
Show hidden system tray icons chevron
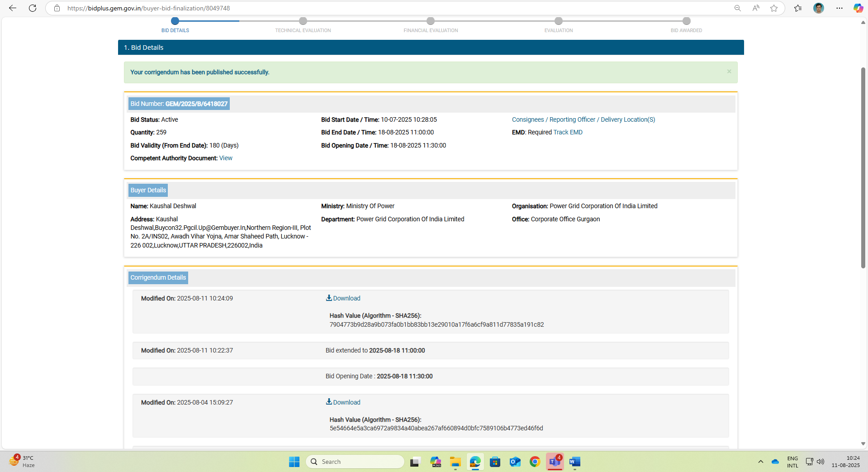760,462
